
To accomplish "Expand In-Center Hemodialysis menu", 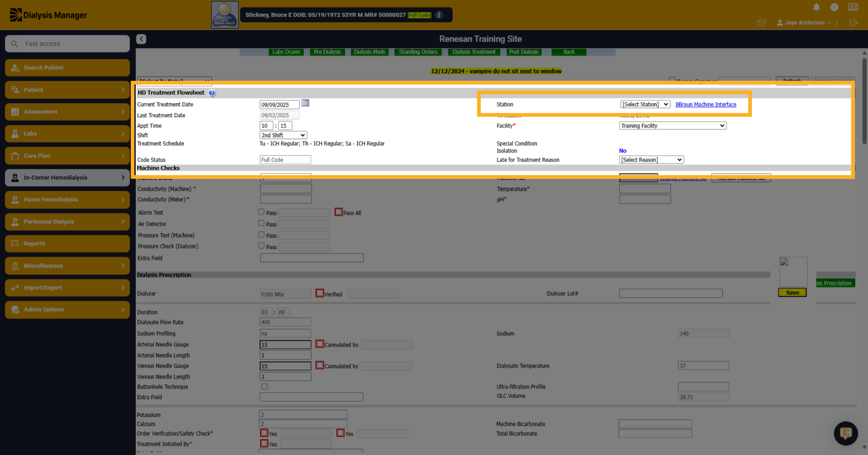I will click(x=67, y=178).
